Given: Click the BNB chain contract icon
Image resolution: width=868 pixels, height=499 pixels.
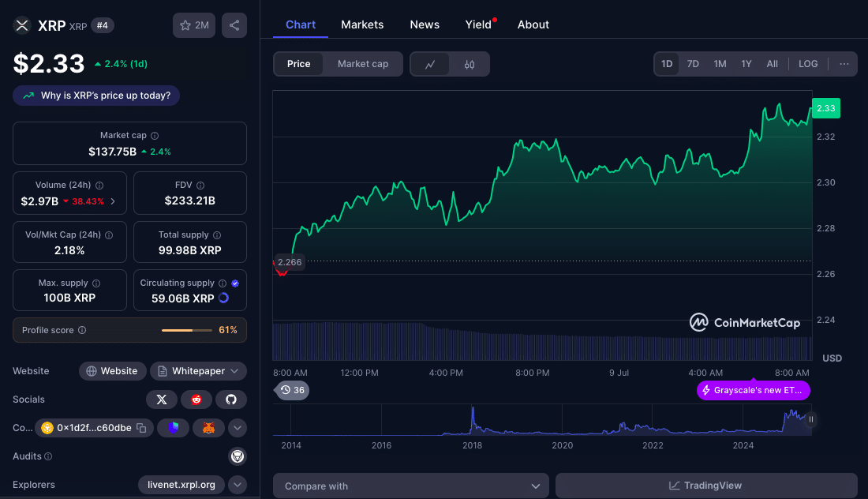Looking at the screenshot, I should (x=47, y=428).
